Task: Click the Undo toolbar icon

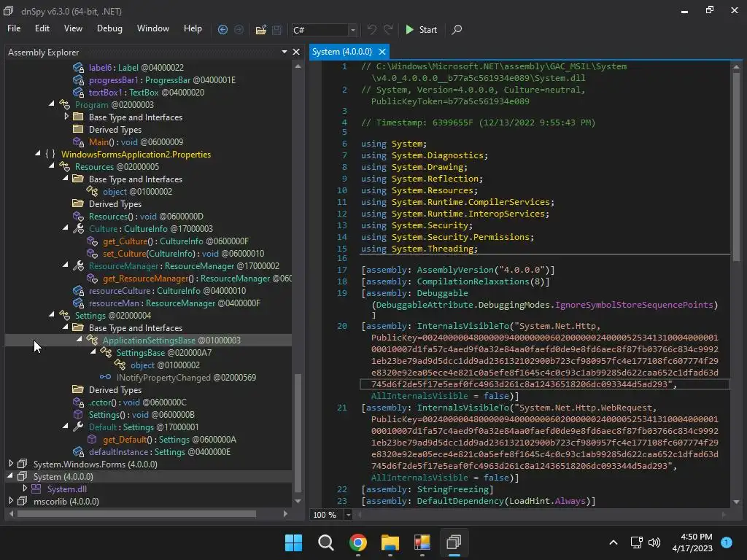Action: click(371, 29)
